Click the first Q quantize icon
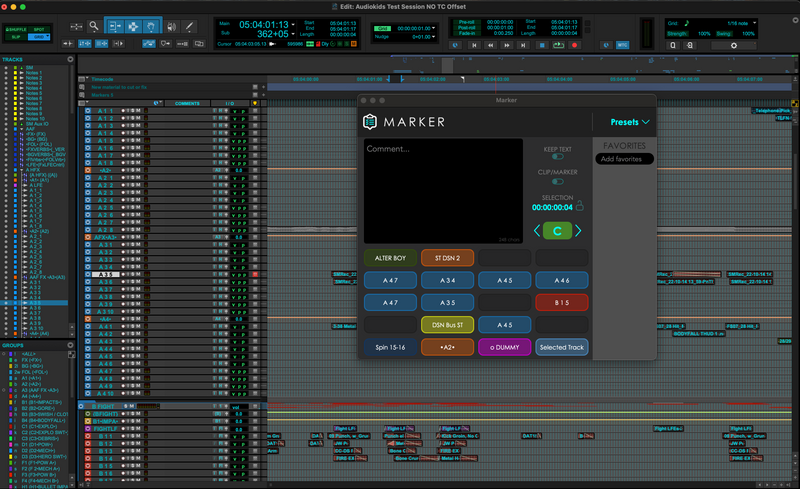Screen dimensions: 800x489 click(x=673, y=45)
